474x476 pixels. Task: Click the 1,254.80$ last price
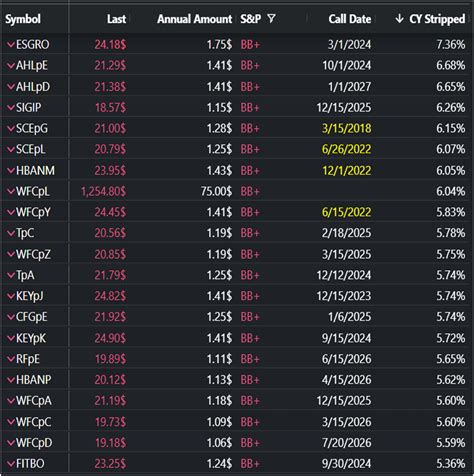[x=103, y=191]
